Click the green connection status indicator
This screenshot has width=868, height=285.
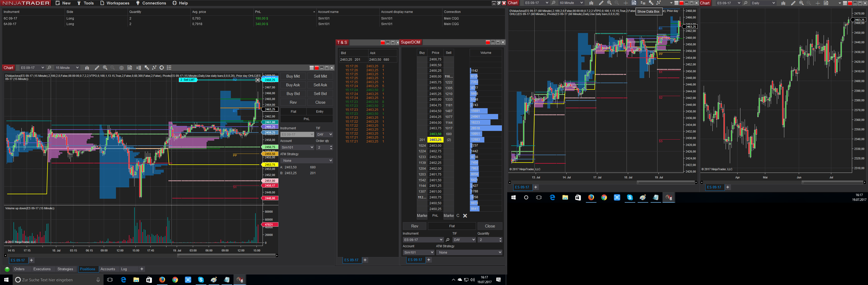(7, 269)
